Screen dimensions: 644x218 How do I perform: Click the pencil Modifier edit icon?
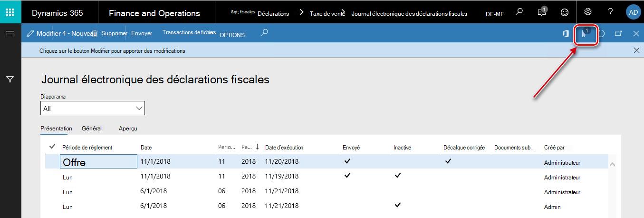30,34
